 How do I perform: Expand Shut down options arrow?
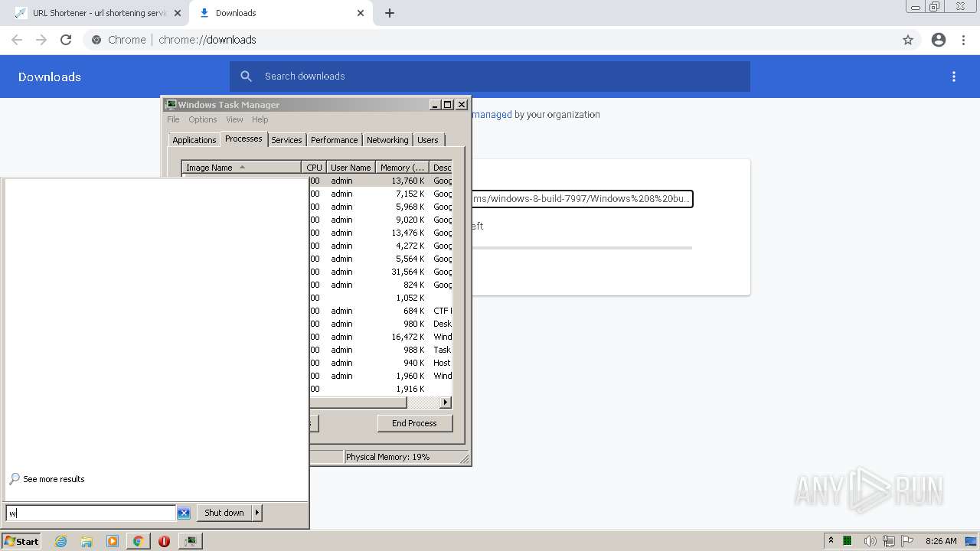point(257,513)
